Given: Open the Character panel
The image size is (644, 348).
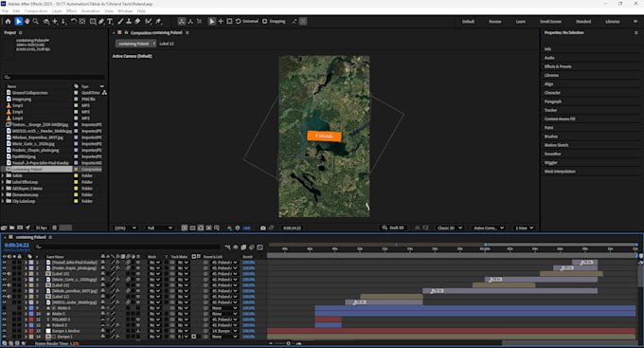Looking at the screenshot, I should point(552,93).
